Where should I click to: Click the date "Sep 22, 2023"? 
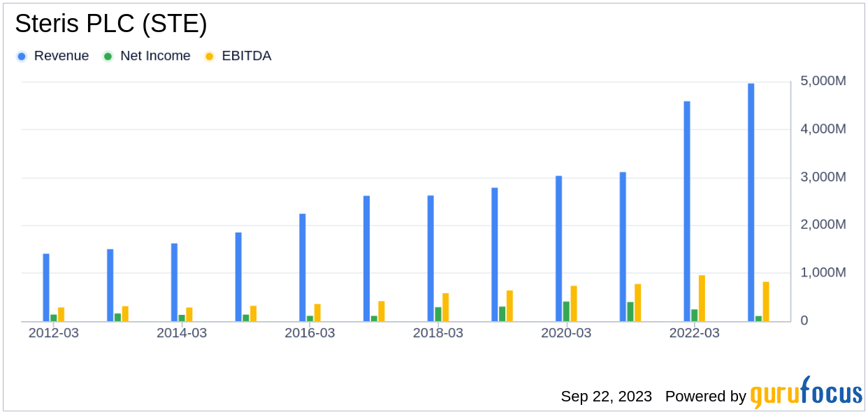click(x=607, y=397)
